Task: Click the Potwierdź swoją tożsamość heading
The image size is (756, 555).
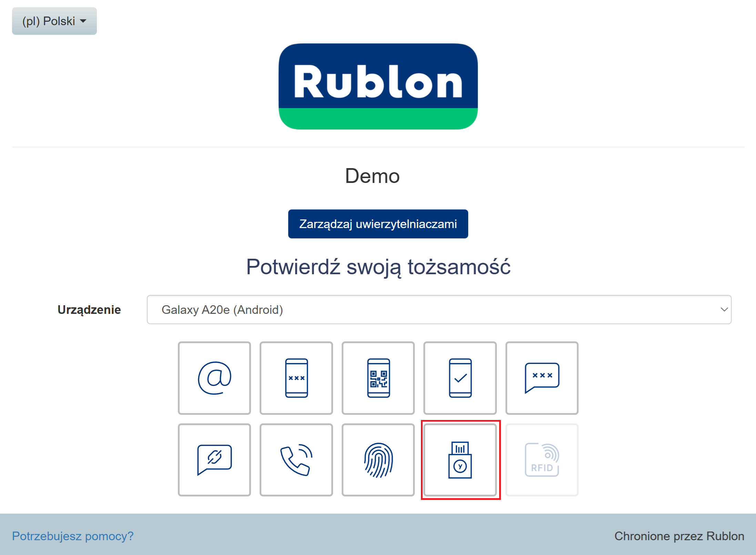Action: 378,267
